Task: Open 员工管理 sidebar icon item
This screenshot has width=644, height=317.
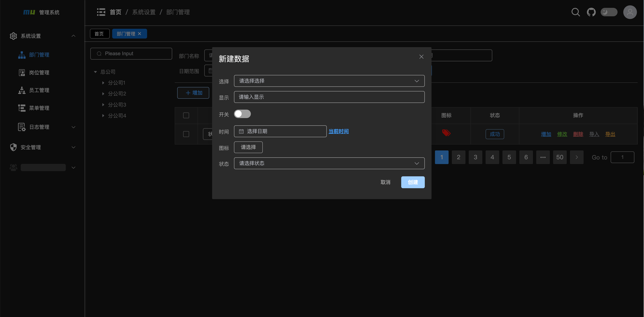Action: point(22,90)
